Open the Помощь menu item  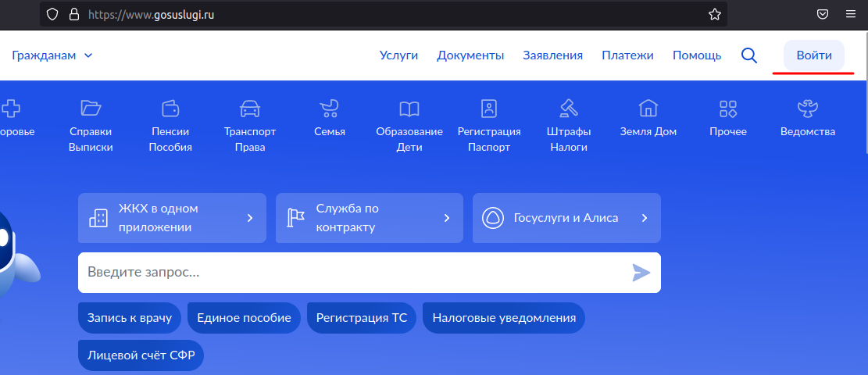(697, 55)
